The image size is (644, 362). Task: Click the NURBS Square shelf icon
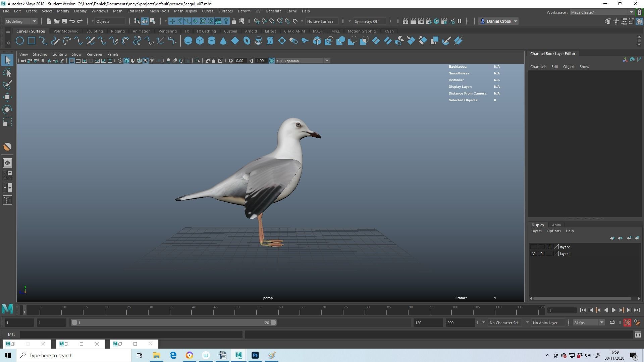tap(32, 41)
